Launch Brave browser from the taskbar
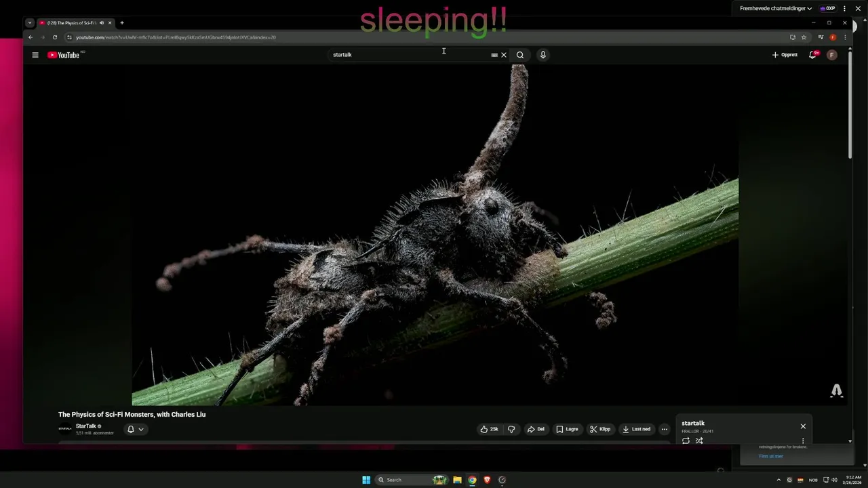The height and width of the screenshot is (488, 868). pos(487,480)
